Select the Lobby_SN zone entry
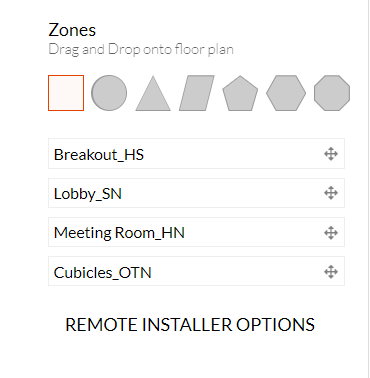 click(x=196, y=193)
